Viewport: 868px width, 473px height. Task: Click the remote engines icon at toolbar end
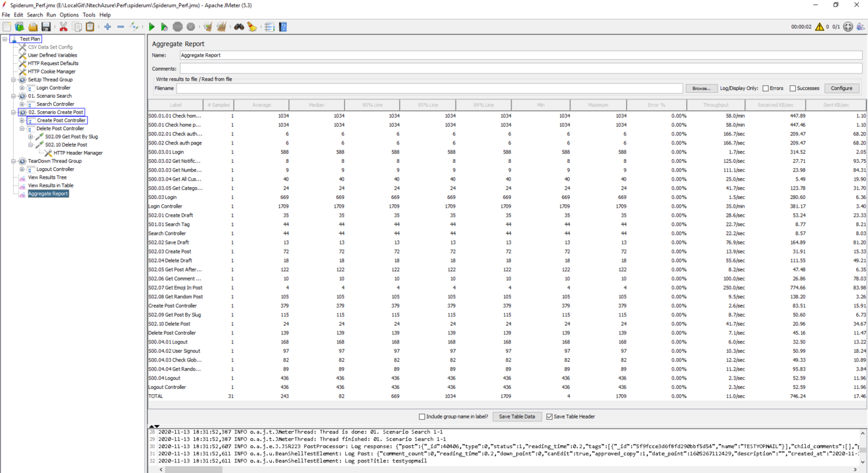pos(861,27)
